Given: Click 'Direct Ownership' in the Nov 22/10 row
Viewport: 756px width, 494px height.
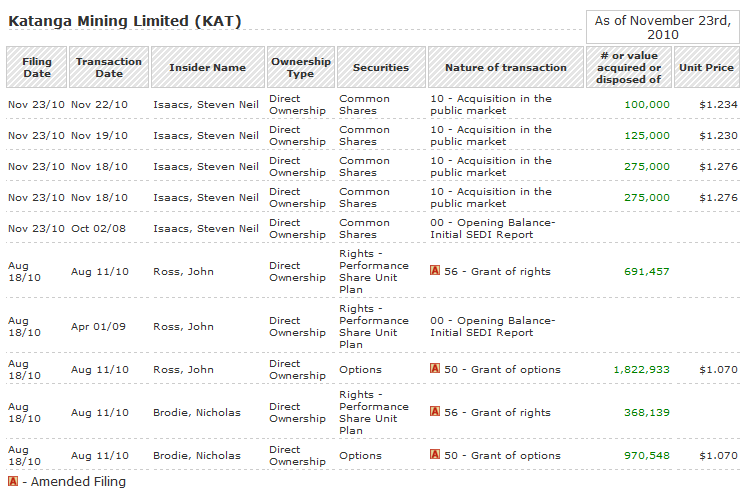Looking at the screenshot, I should [x=297, y=105].
